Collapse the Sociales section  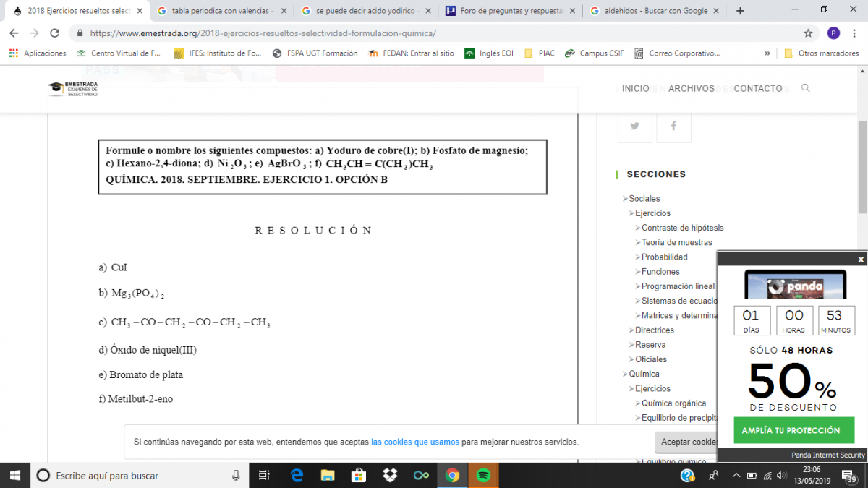[x=625, y=199]
